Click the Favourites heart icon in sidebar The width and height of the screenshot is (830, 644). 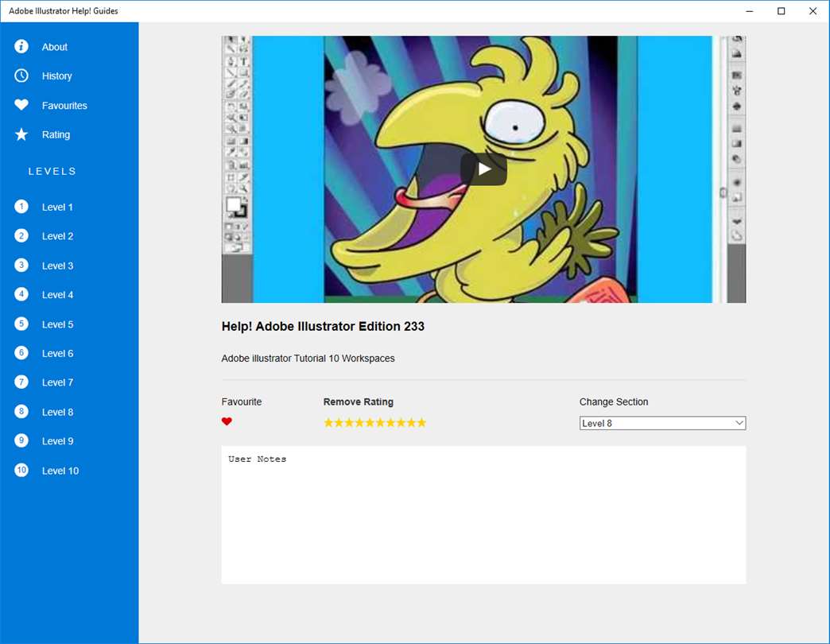click(x=21, y=105)
